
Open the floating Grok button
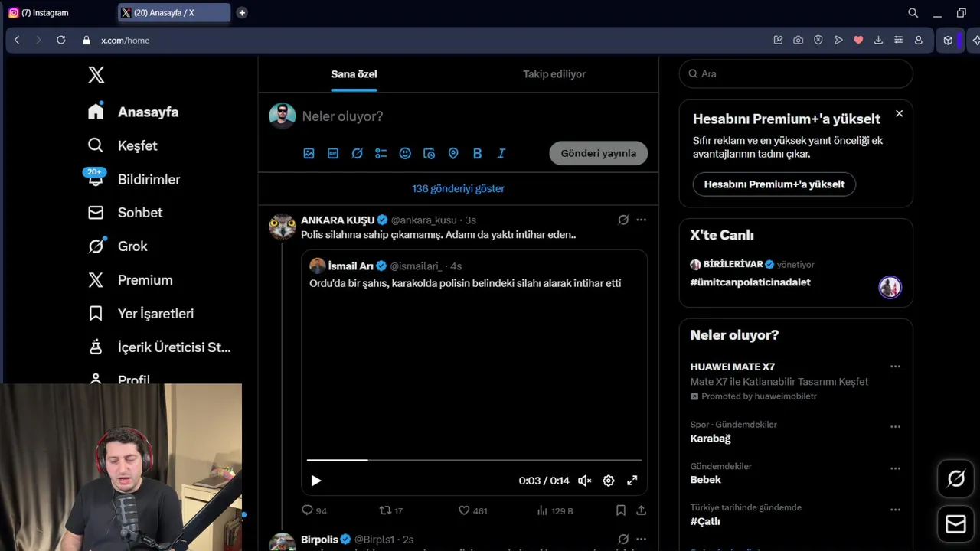coord(956,479)
